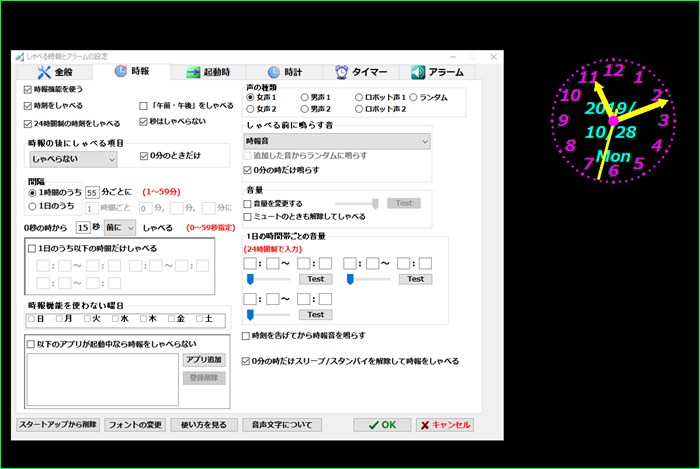Check the 水 Wednesday checkbox
The image size is (700, 469).
[x=116, y=319]
